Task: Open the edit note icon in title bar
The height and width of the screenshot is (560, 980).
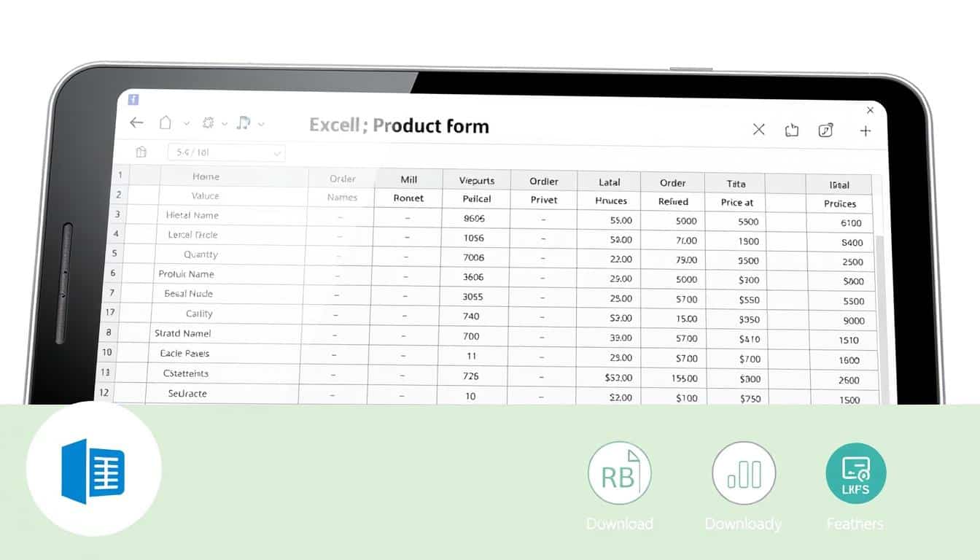Action: pyautogui.click(x=825, y=131)
